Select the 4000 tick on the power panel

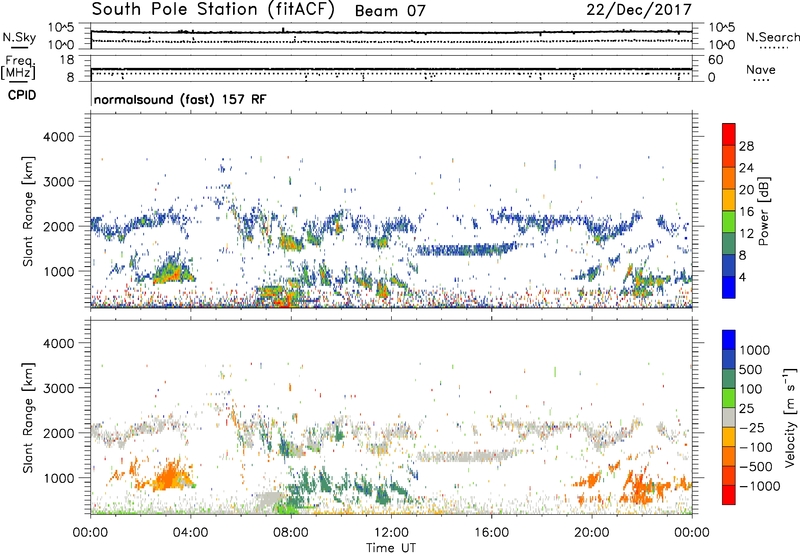(x=58, y=137)
